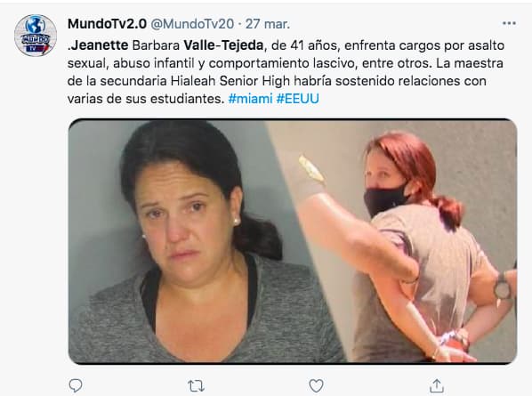Image resolution: width=532 pixels, height=396 pixels.
Task: Open the tweet via 27 mar. timestamp
Action: (x=268, y=24)
